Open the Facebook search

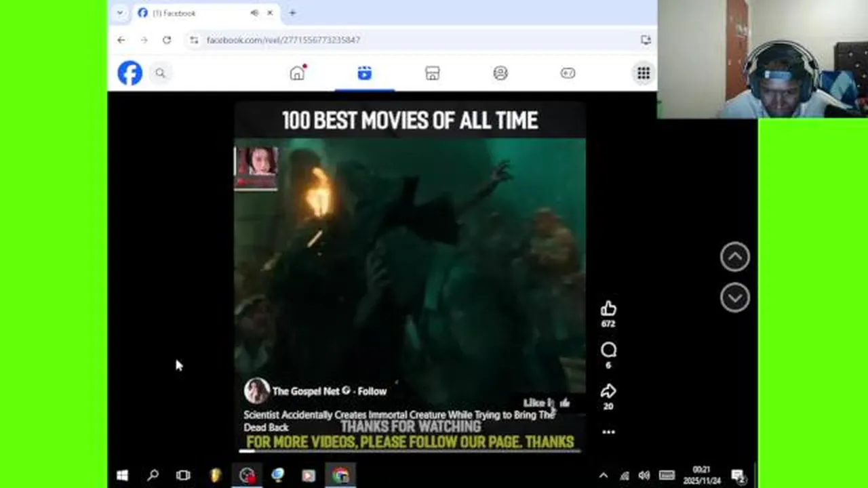pyautogui.click(x=160, y=73)
